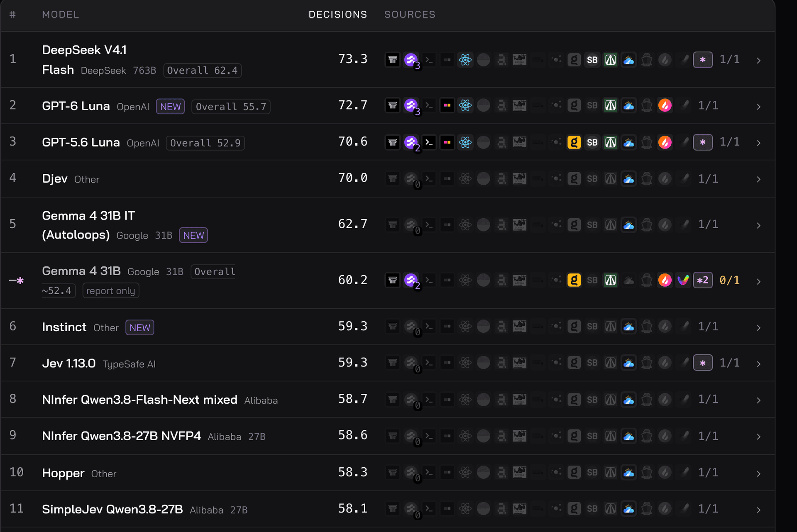Click the 763B size label in DeepSeek row
This screenshot has height=532, width=797.
click(144, 71)
